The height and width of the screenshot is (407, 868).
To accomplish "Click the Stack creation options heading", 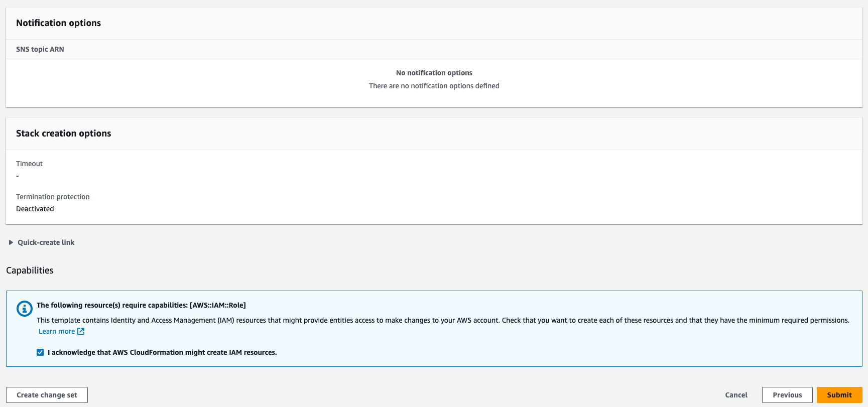I will (x=64, y=133).
